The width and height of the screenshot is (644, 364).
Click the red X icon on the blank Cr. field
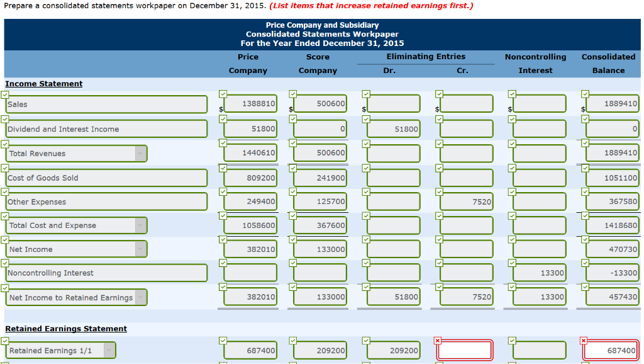click(x=438, y=339)
